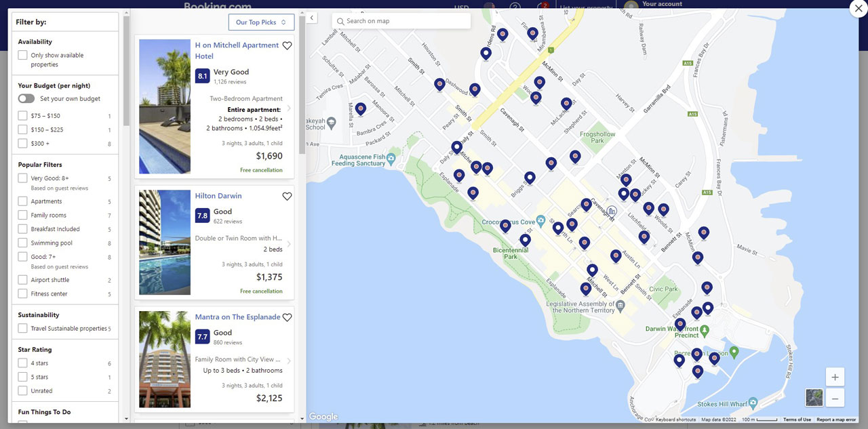
Task: Collapse the property list panel arrow
Action: coord(311,18)
